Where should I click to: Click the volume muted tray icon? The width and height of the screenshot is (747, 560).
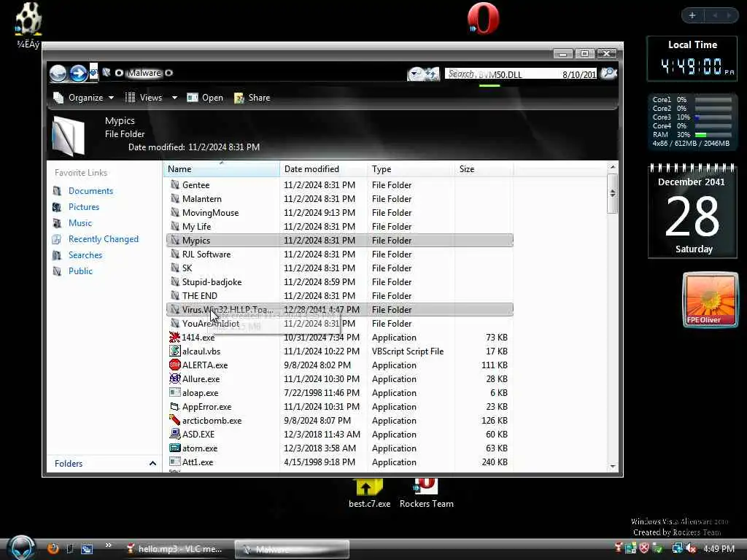tap(691, 548)
